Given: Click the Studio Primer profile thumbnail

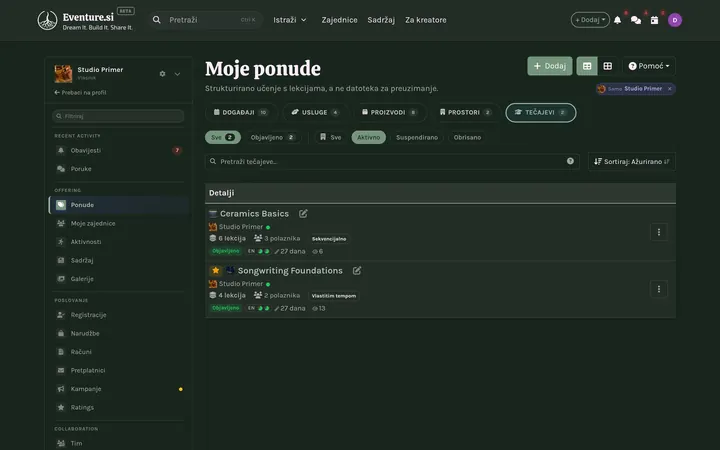Looking at the screenshot, I should click(63, 73).
